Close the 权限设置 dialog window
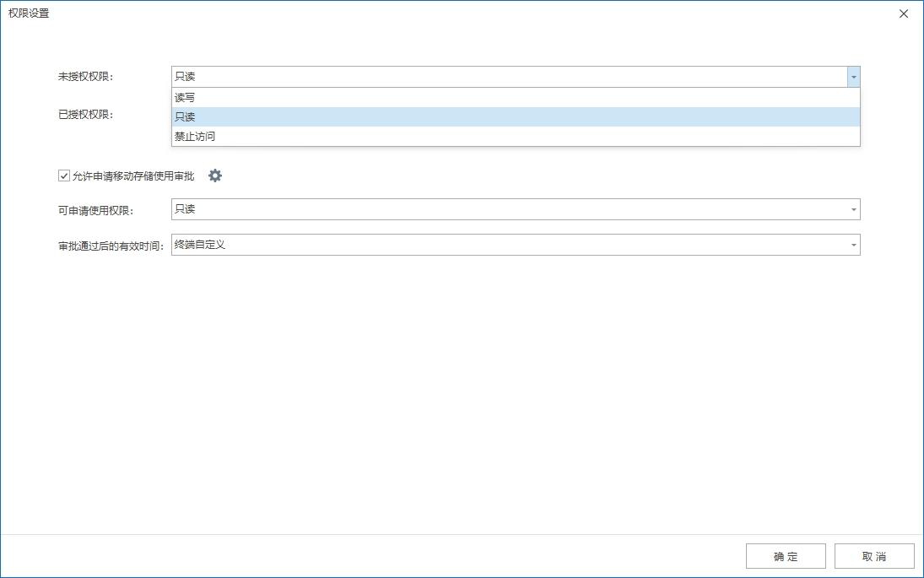 click(x=904, y=14)
